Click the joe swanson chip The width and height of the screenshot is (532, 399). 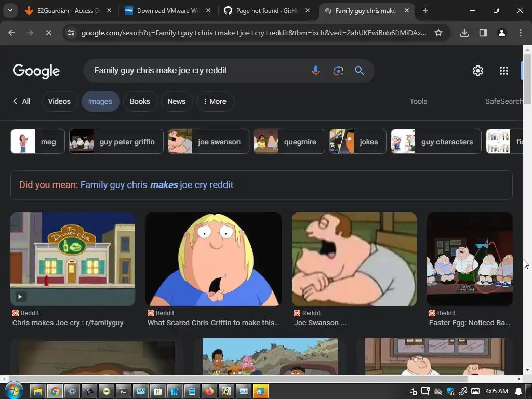coord(208,141)
